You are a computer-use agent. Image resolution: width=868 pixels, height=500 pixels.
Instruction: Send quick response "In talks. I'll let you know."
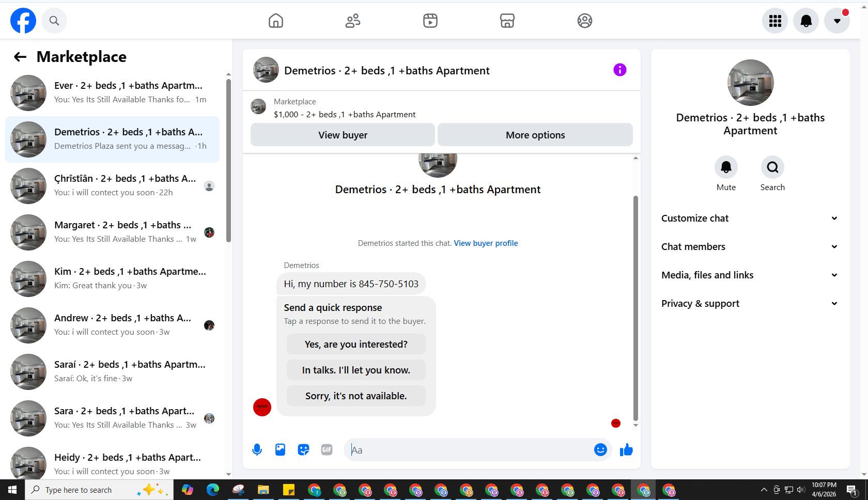click(356, 370)
